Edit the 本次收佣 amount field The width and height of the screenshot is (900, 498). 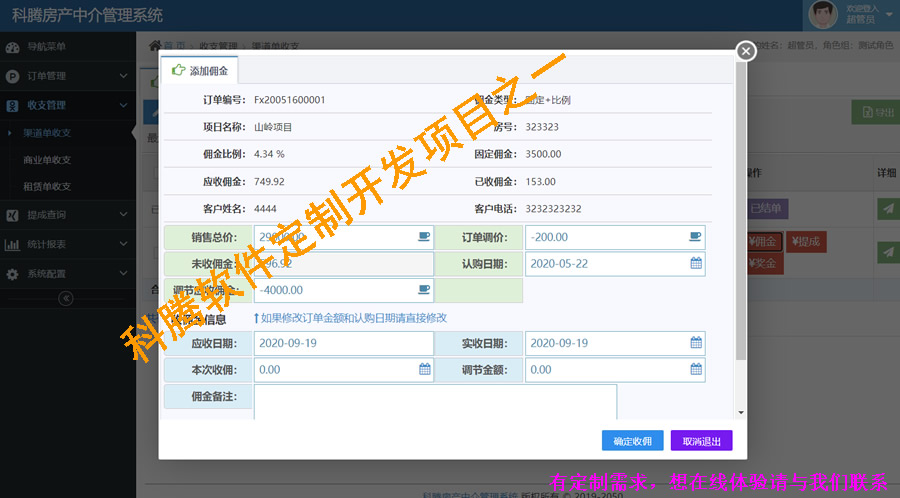(x=343, y=369)
